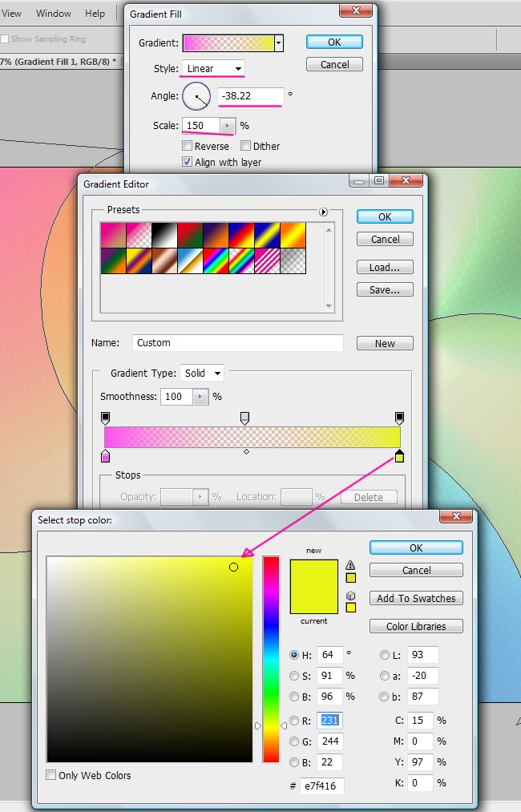This screenshot has height=812, width=521.
Task: Click the yellow color stop marker
Action: tap(399, 457)
